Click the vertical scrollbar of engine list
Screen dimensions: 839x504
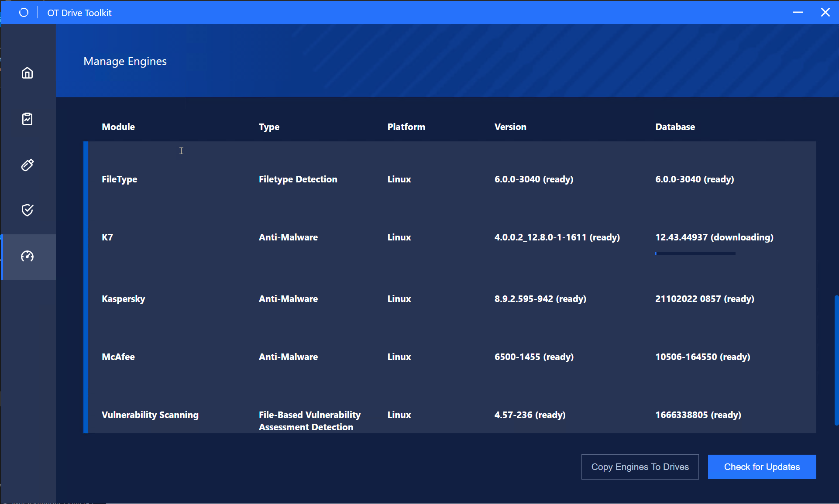836,360
